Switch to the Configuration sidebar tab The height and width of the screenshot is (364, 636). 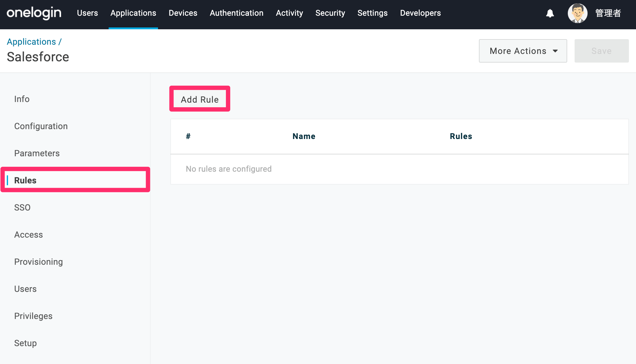[x=41, y=126]
